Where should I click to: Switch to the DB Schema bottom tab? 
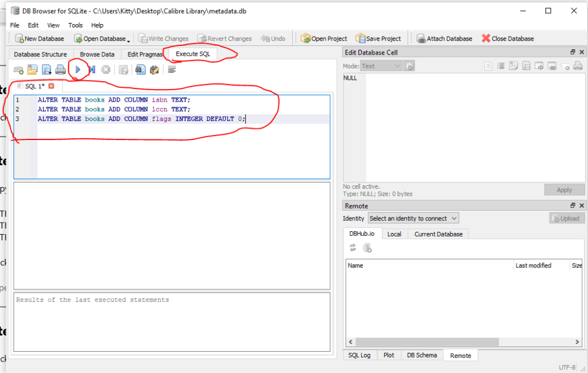[422, 355]
